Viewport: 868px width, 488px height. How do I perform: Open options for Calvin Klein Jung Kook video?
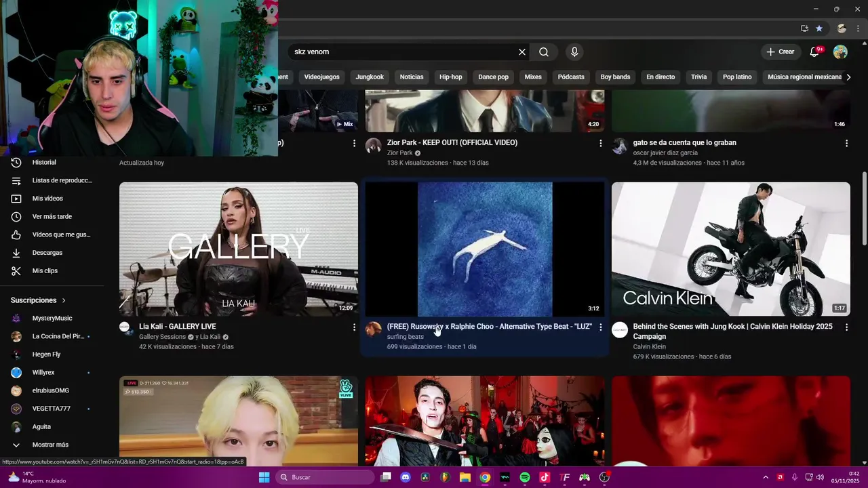(846, 327)
